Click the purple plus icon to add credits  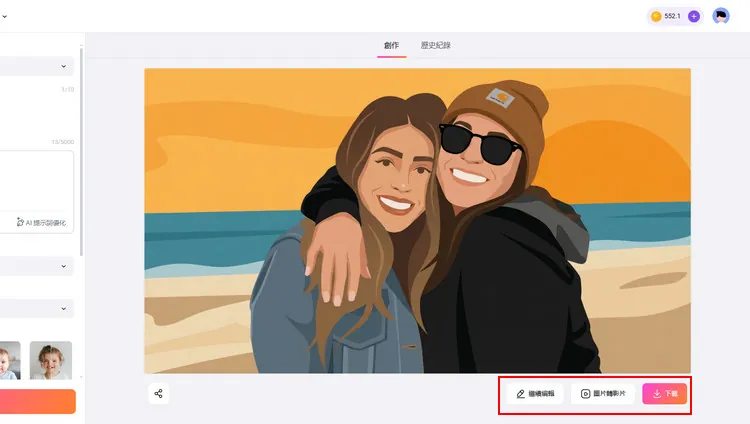click(x=694, y=16)
